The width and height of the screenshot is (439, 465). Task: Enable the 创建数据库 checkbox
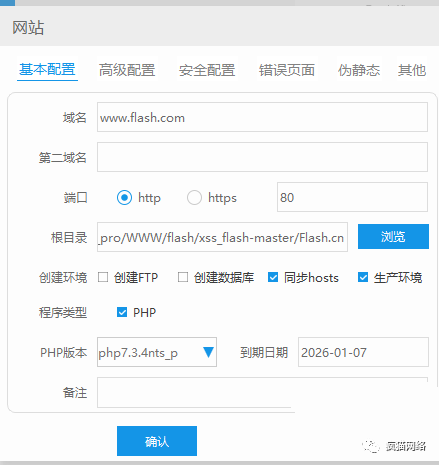(183, 277)
